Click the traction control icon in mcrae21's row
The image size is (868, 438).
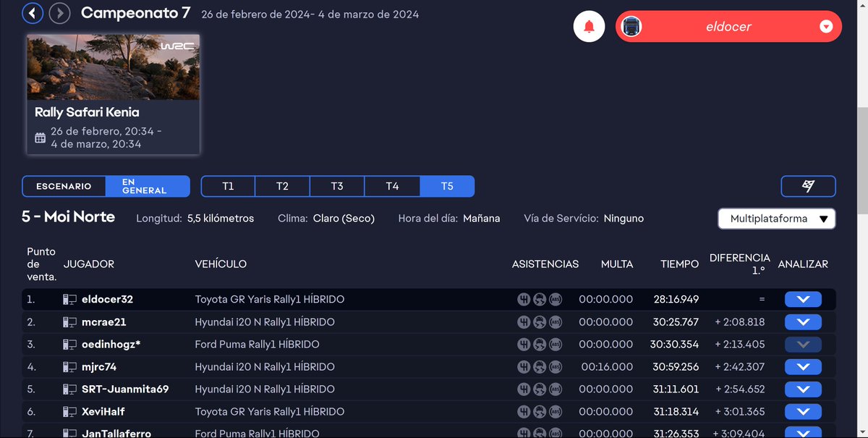(539, 321)
